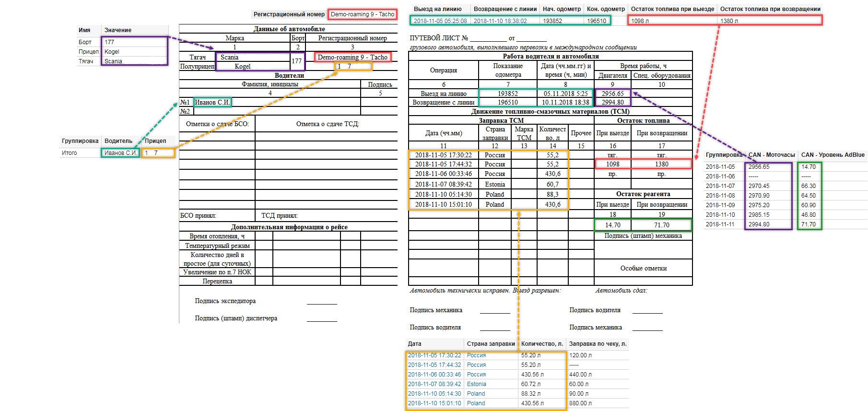Click the 'Заправка по чеку, л.' column header
The height and width of the screenshot is (411, 868).
click(598, 344)
